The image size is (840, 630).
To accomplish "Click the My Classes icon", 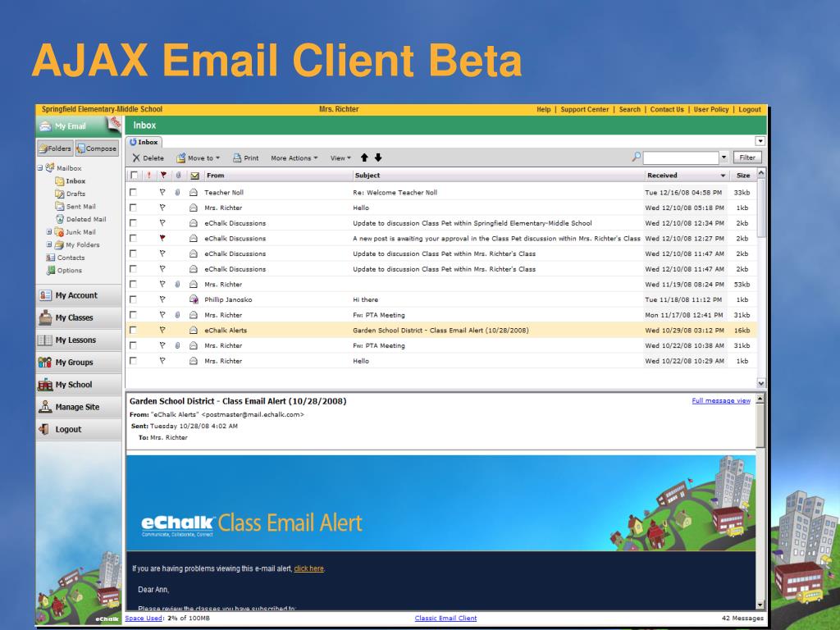I will point(45,317).
